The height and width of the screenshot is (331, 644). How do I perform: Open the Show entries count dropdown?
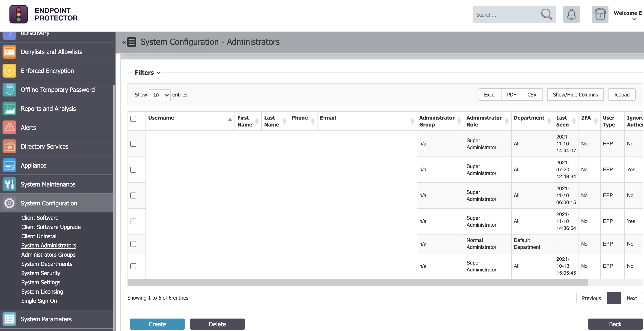coord(160,95)
